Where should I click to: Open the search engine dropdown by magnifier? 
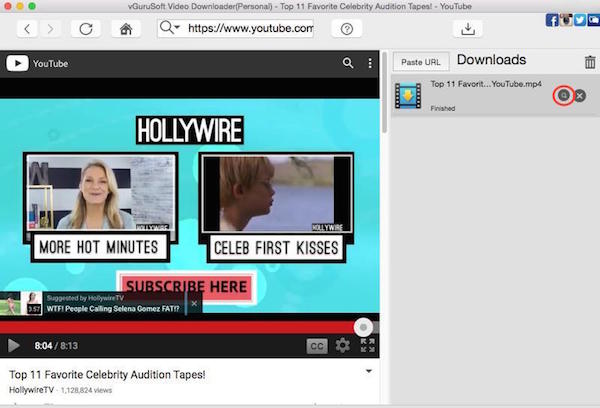click(x=170, y=28)
